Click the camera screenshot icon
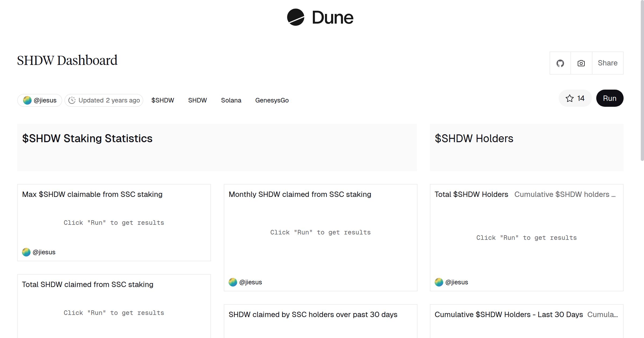This screenshot has width=644, height=338. tap(581, 63)
